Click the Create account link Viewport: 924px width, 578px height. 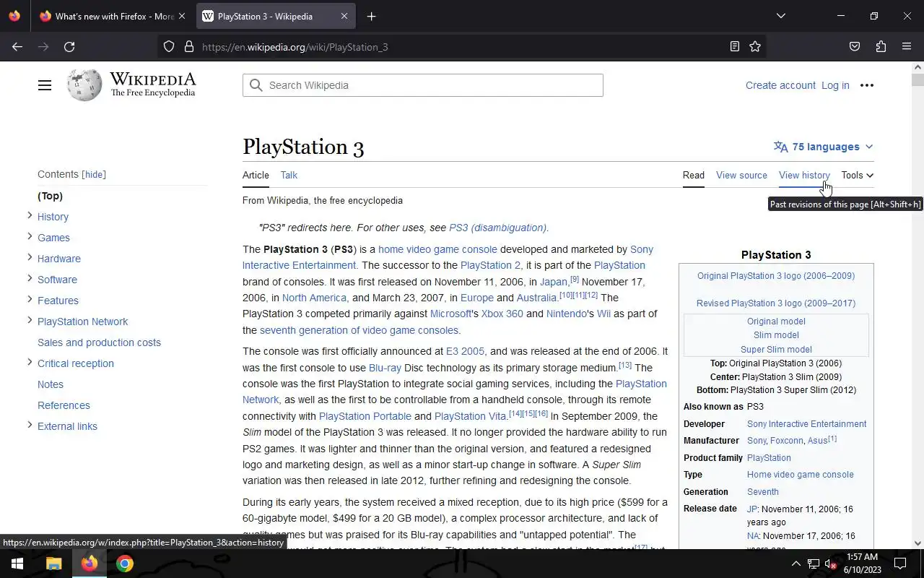(780, 85)
